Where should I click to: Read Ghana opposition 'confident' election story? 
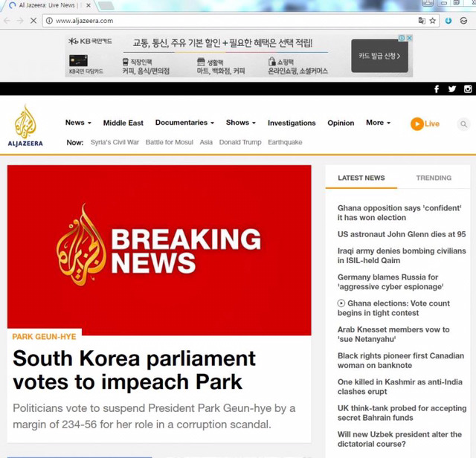[399, 213]
